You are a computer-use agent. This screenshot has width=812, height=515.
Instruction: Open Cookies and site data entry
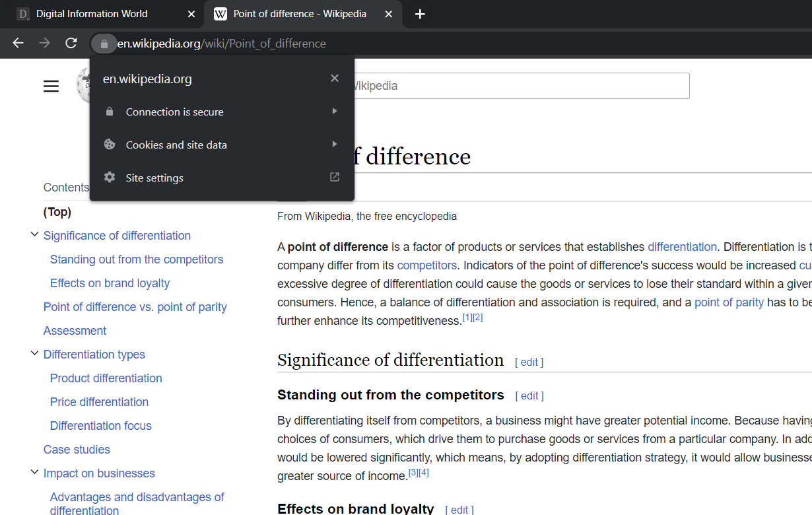click(x=222, y=145)
